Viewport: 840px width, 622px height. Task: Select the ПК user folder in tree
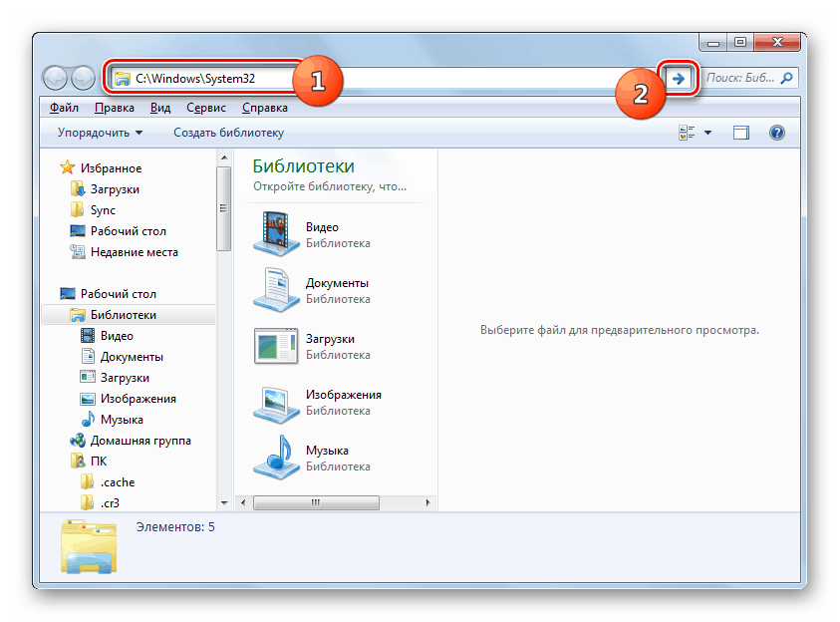click(x=99, y=461)
